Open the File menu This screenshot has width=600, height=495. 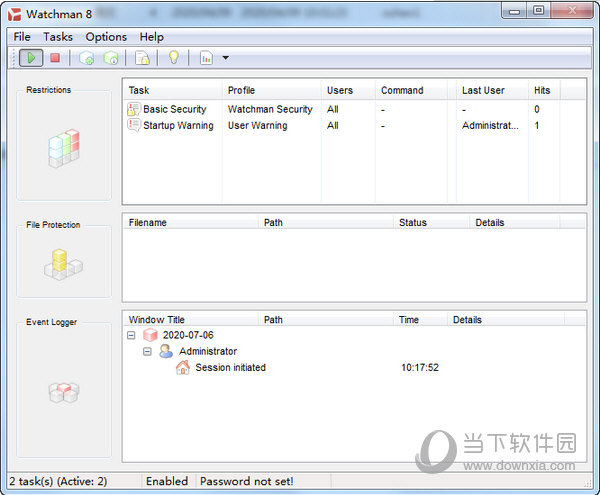click(22, 37)
